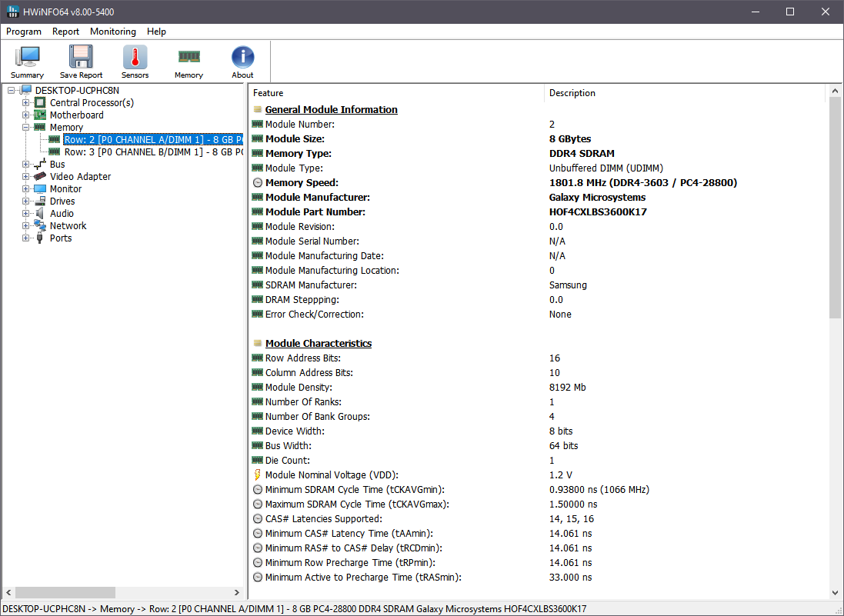Select the Module Part Number row
Screen dimensions: 844x616
(x=537, y=212)
